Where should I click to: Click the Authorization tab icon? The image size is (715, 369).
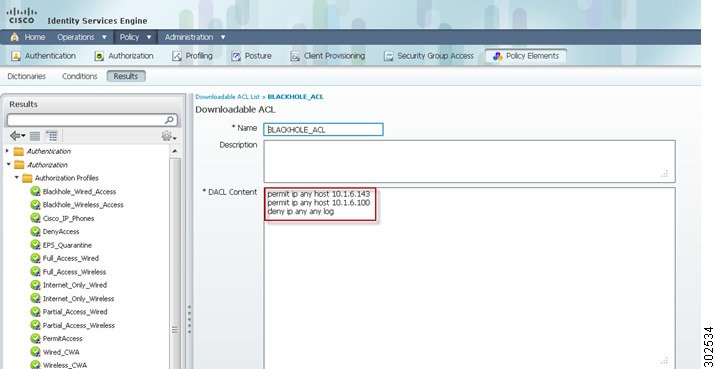[99, 56]
